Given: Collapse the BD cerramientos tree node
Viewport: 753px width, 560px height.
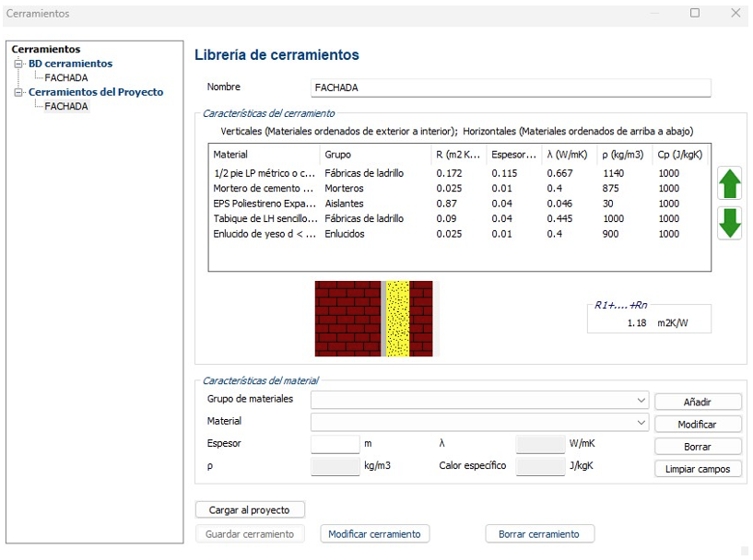Looking at the screenshot, I should tap(18, 64).
